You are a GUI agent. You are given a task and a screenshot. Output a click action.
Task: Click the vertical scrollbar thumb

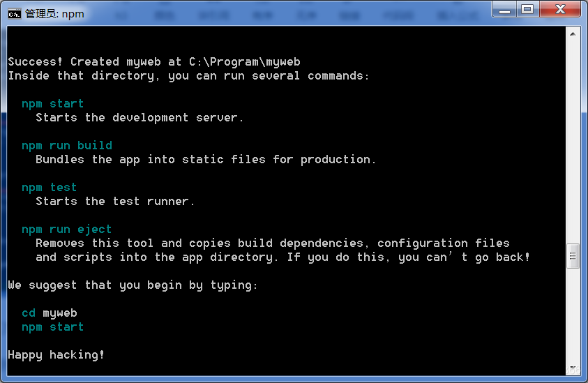[573, 256]
